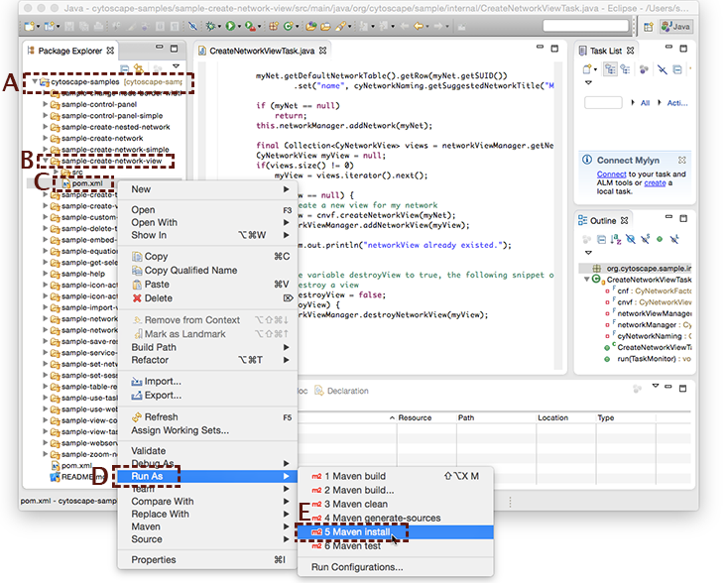Click the Sort alphabetically icon in Outline

coord(616,239)
